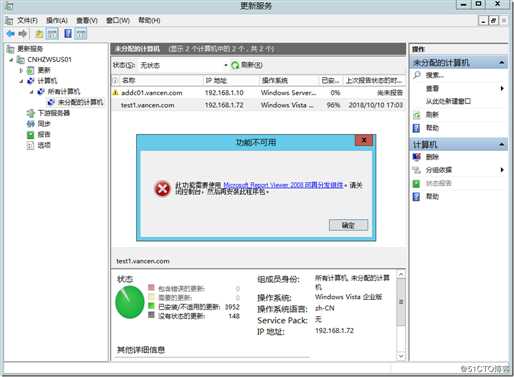Click the Forward arrow toolbar icon
This screenshot has width=514, height=377.
23,34
